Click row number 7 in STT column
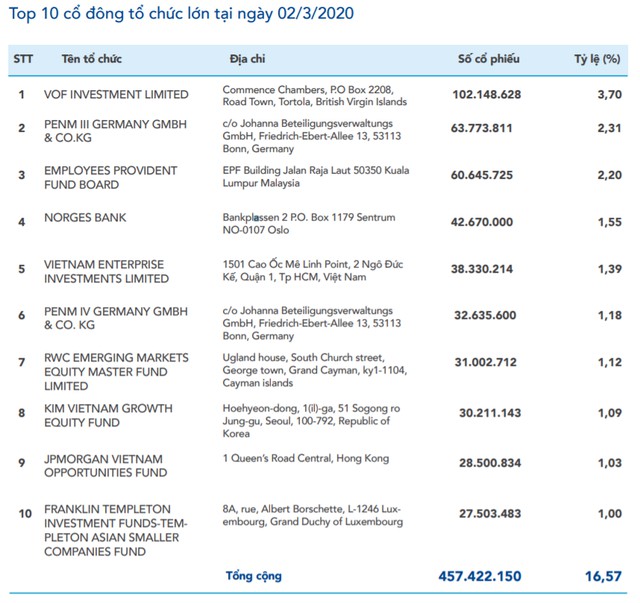 pyautogui.click(x=22, y=362)
